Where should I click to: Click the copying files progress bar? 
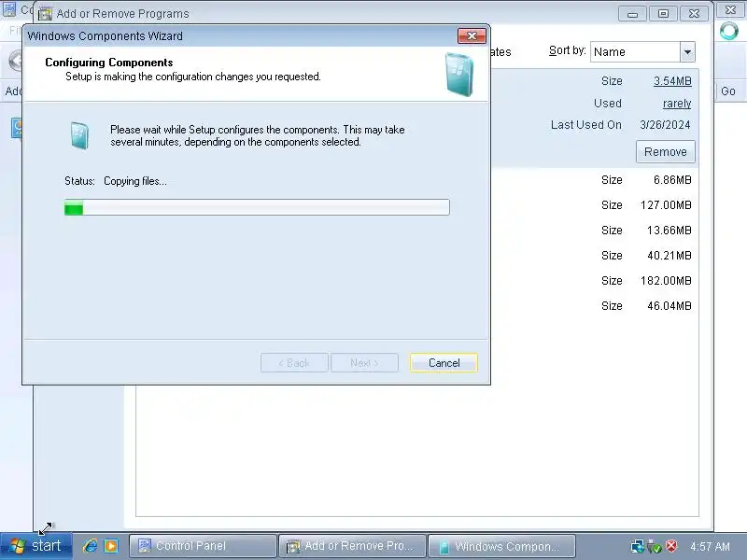(x=257, y=207)
